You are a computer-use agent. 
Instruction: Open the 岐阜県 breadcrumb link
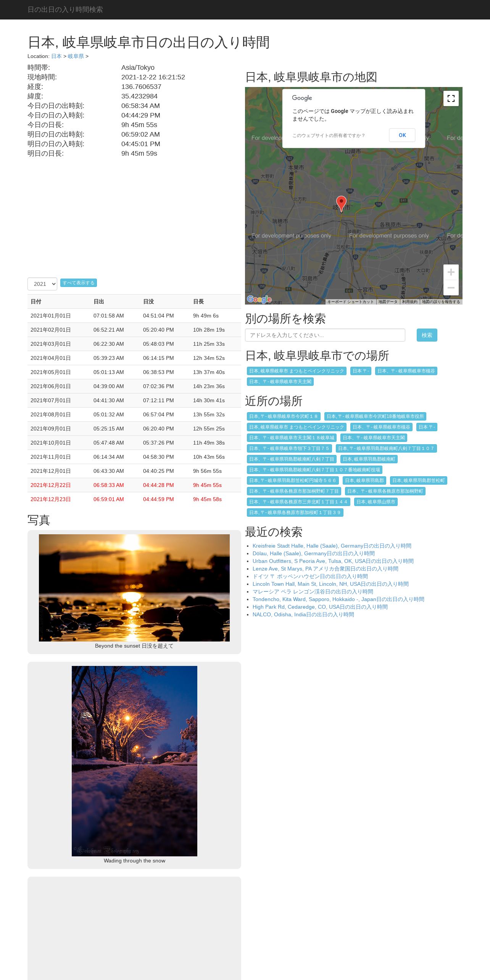click(76, 56)
